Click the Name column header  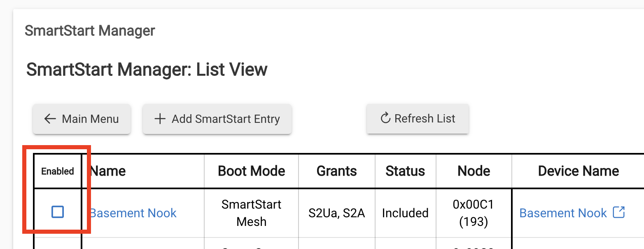pyautogui.click(x=108, y=171)
